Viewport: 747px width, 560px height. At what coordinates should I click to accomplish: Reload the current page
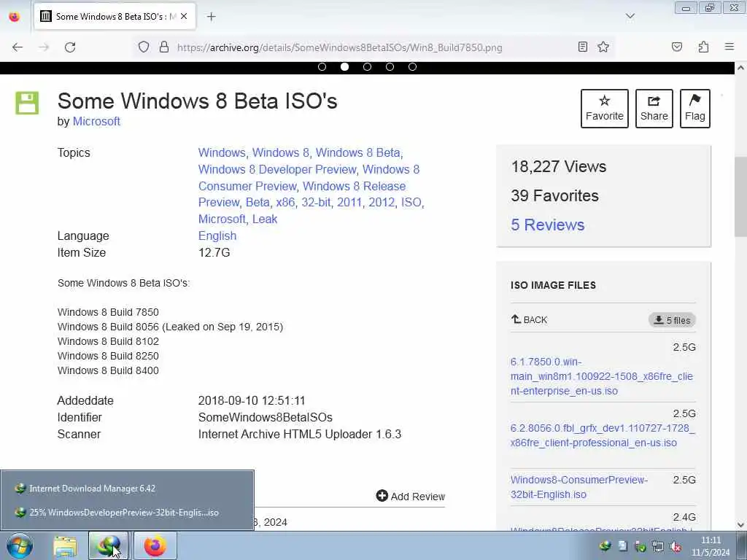[x=70, y=47]
